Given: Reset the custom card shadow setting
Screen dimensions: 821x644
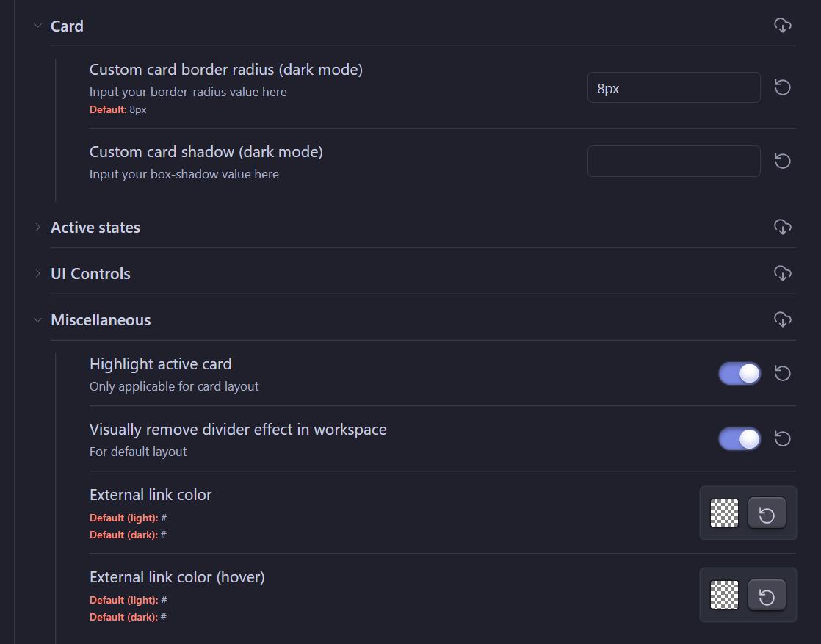Looking at the screenshot, I should point(782,161).
